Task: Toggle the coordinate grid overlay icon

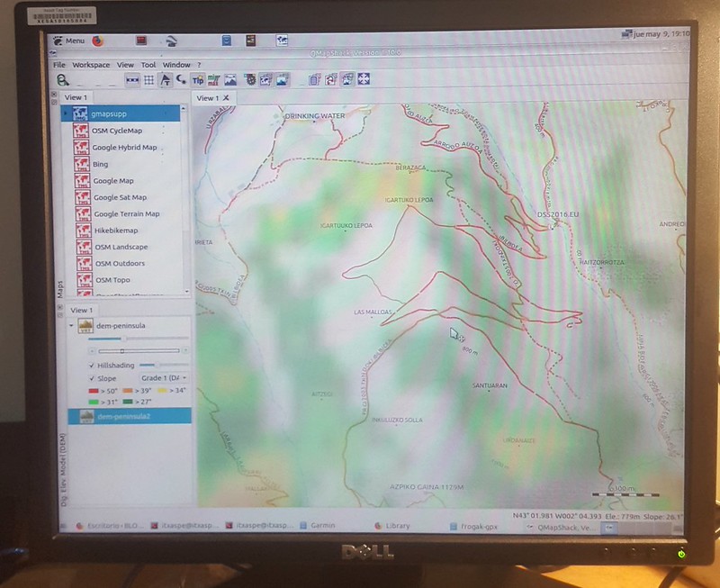Action: (x=148, y=79)
